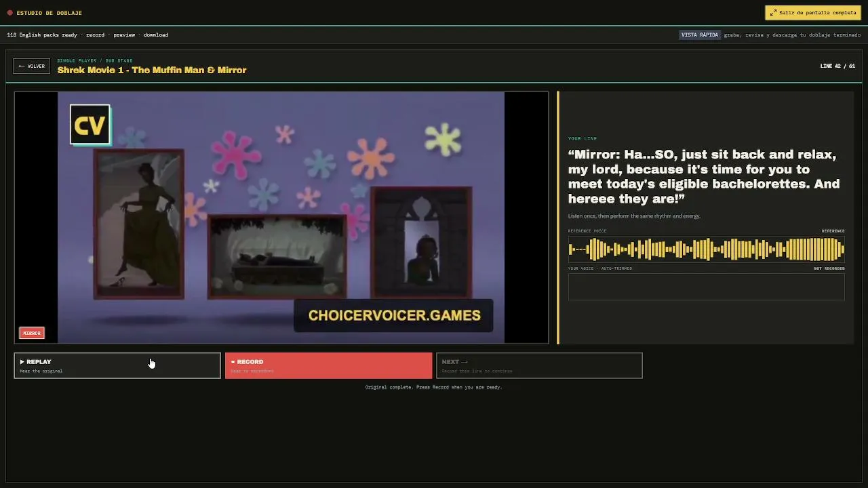868x488 pixels.
Task: Click the "NOT RECORDED" status label
Action: (829, 268)
